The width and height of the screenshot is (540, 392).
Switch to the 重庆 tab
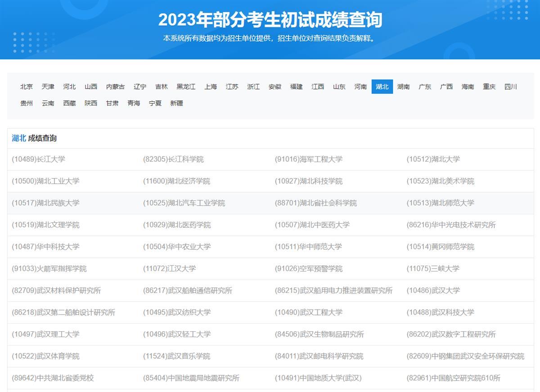[x=490, y=87]
